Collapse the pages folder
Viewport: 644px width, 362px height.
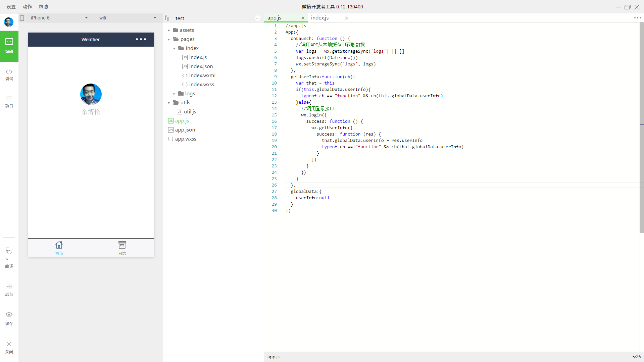pyautogui.click(x=169, y=40)
